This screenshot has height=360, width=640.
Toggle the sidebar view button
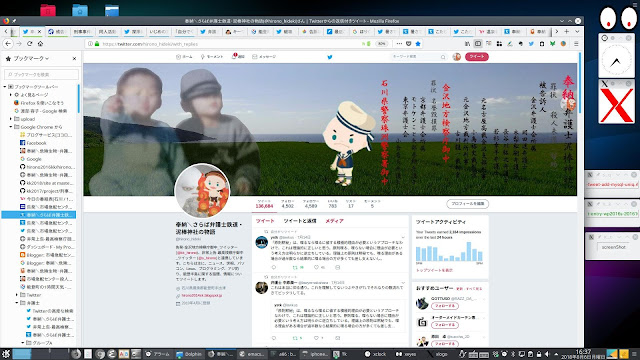click(x=478, y=44)
